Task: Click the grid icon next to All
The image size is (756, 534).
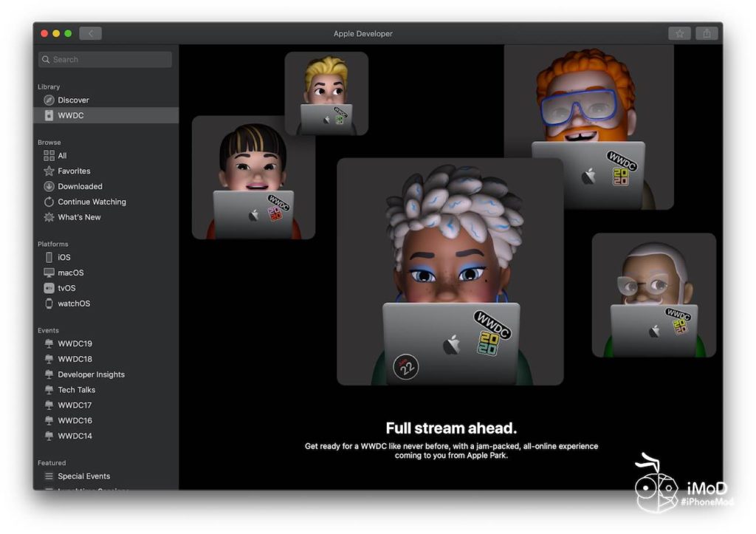Action: [49, 156]
